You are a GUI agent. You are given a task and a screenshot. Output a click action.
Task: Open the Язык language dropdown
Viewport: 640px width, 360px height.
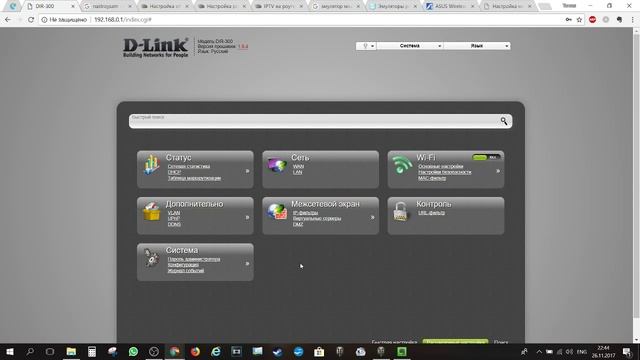[x=477, y=46]
